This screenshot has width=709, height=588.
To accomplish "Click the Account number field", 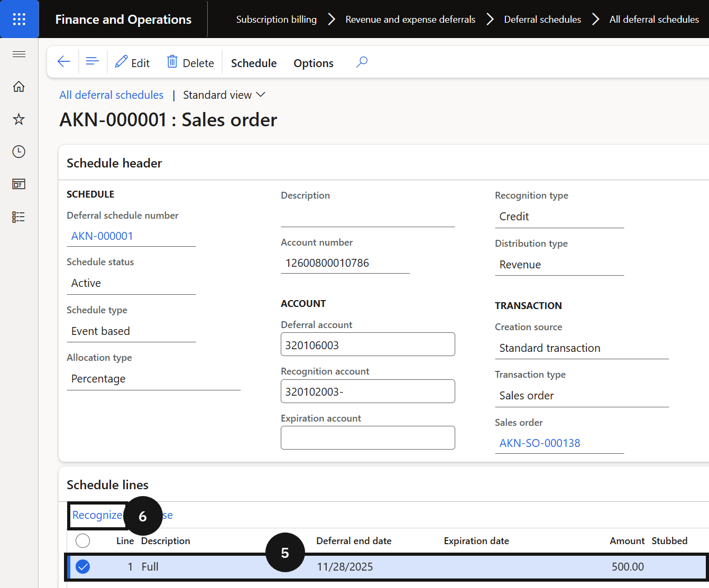I will tap(345, 263).
